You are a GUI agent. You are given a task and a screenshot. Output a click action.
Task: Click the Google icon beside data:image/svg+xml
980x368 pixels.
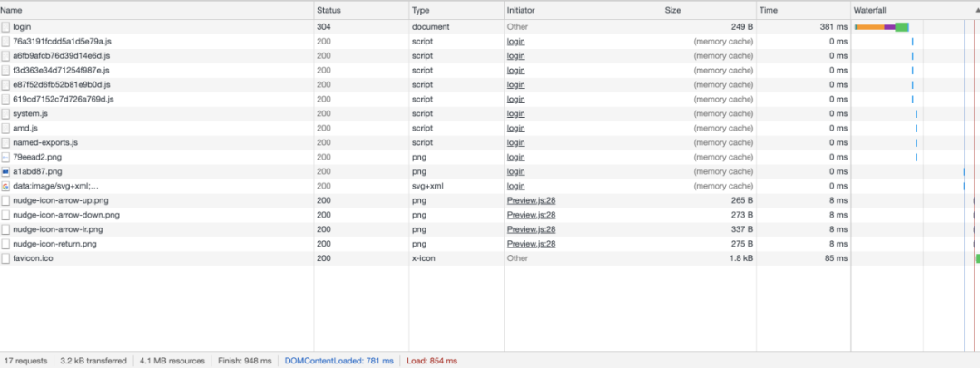(x=5, y=186)
